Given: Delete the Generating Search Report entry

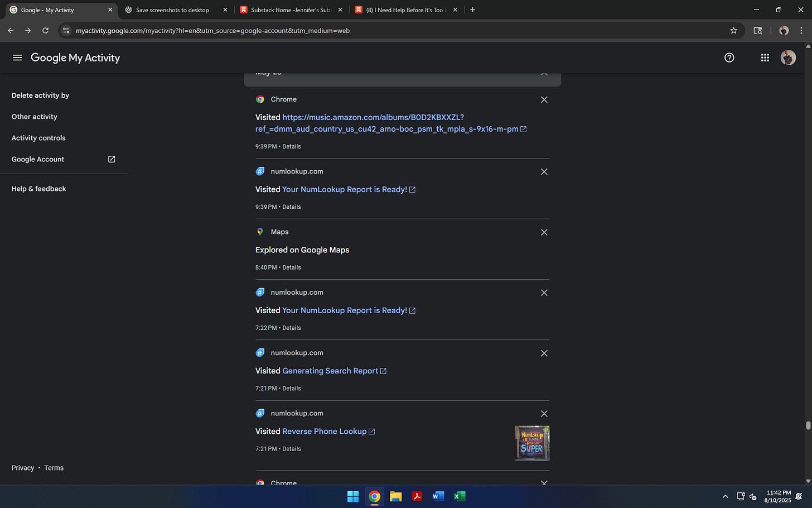Looking at the screenshot, I should 544,353.
